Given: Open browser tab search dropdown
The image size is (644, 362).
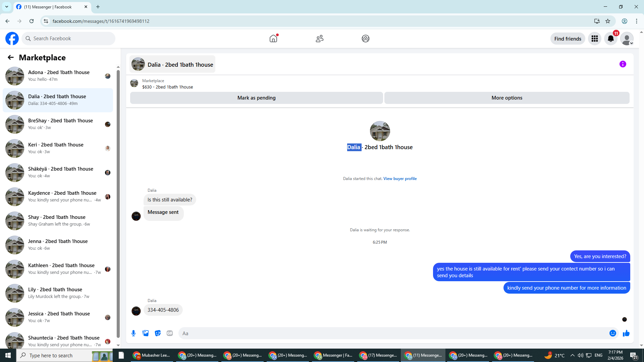Looking at the screenshot, I should click(x=7, y=7).
